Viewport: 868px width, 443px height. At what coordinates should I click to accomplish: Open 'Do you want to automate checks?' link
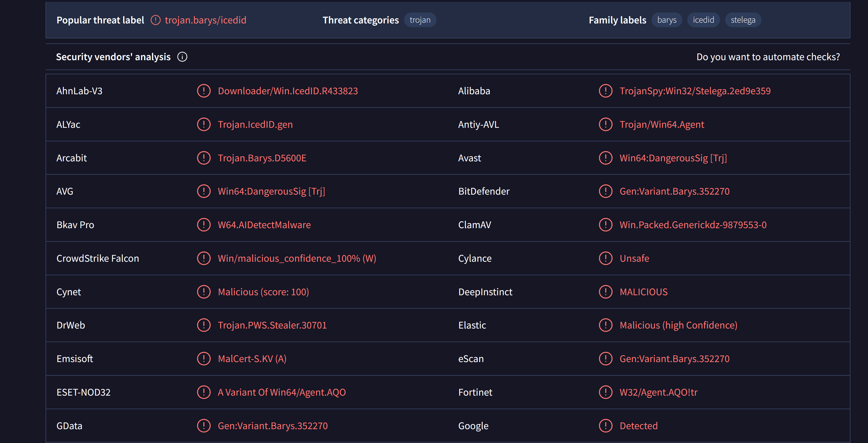tap(768, 57)
